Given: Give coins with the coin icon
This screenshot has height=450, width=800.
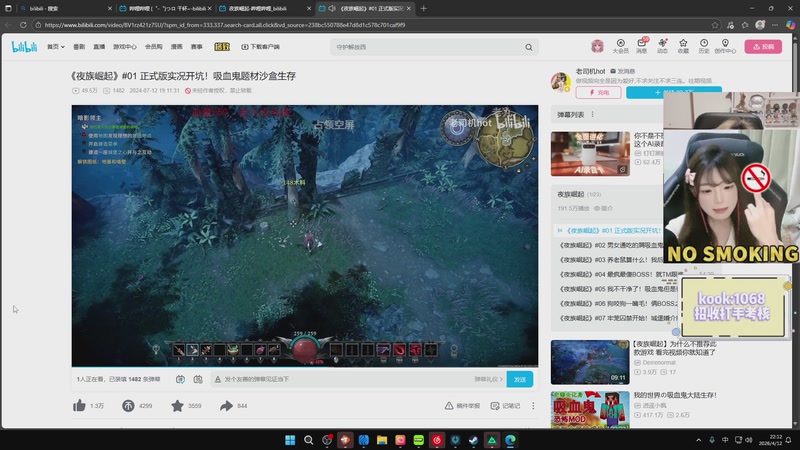Looking at the screenshot, I should (128, 406).
